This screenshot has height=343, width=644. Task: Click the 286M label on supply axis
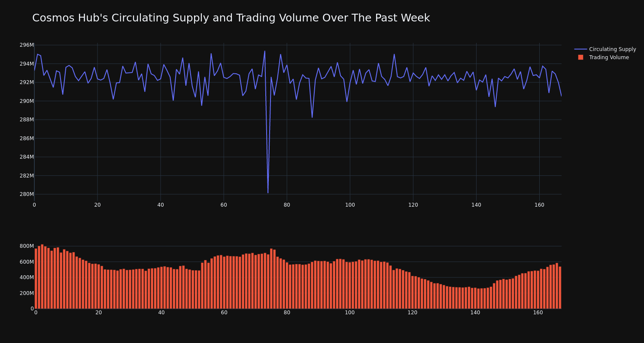[x=27, y=138]
